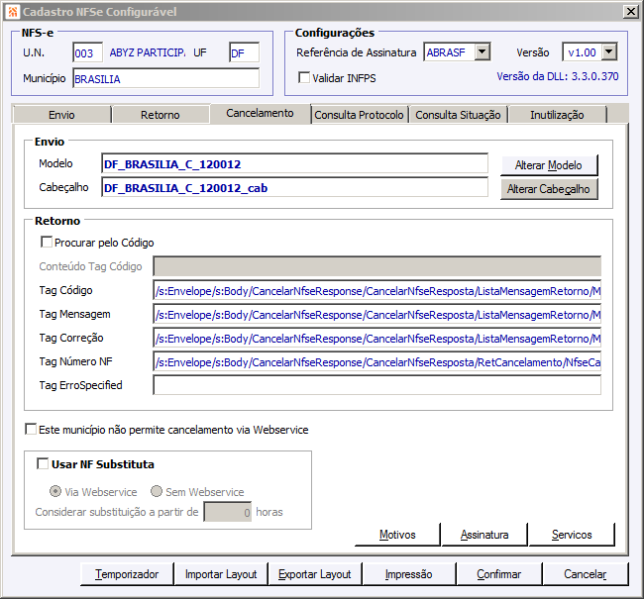Click the Alterar Modelo button
Screen dimensions: 644x599
[x=549, y=165]
